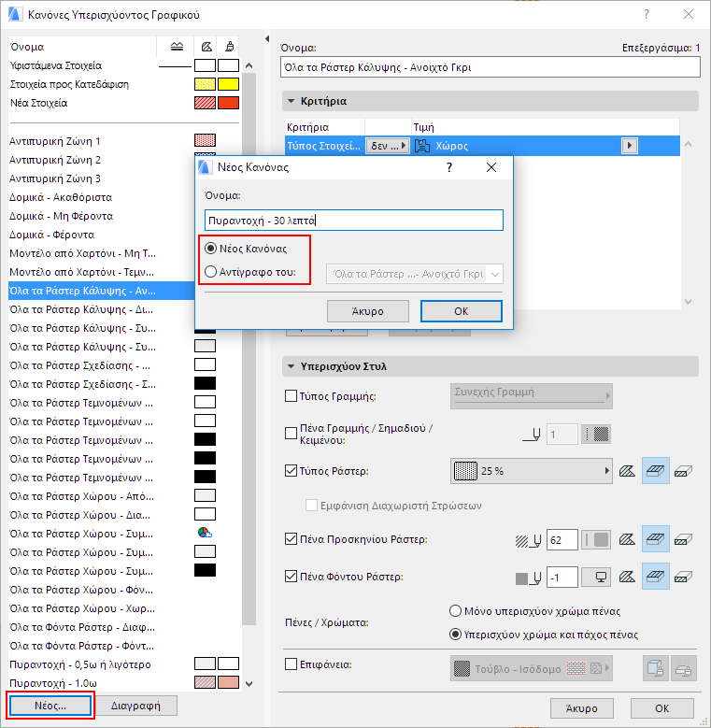Close the Νέος Κανόνας dialog
The height and width of the screenshot is (728, 711).
[491, 167]
